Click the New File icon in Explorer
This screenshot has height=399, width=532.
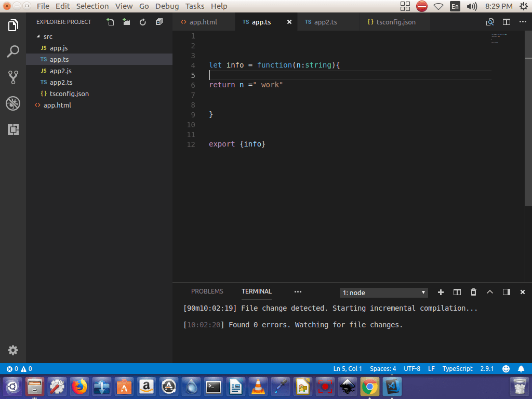(110, 22)
